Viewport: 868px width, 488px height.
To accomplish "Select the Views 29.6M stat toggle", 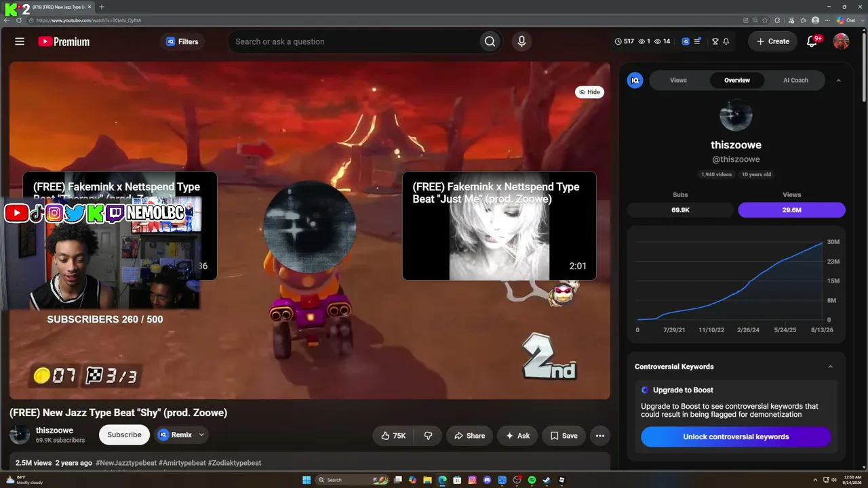I will 791,209.
